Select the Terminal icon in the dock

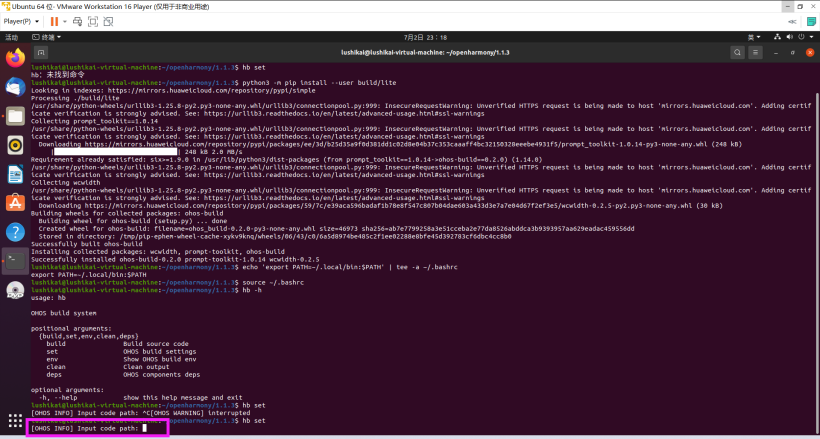15,261
